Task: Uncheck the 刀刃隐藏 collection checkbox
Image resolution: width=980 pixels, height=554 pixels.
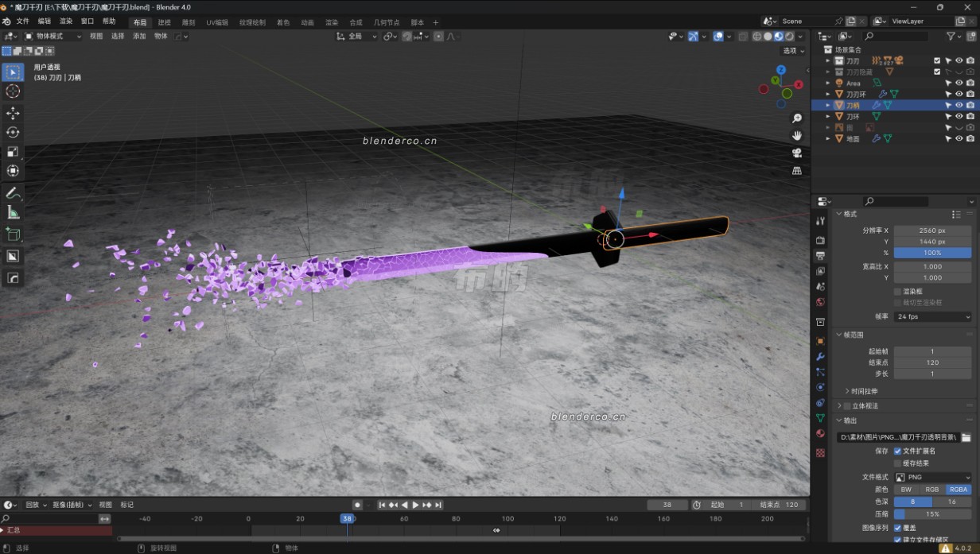Action: [x=937, y=72]
